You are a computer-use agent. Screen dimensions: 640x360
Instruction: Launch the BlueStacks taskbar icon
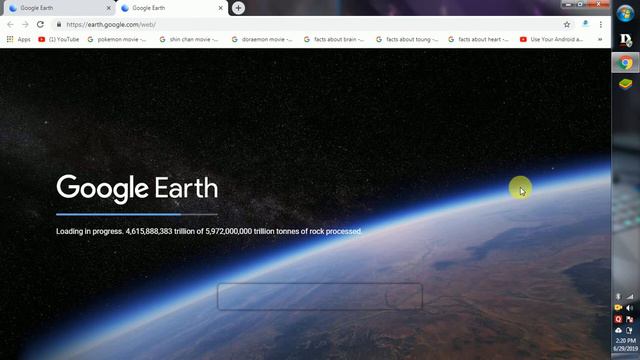(625, 84)
